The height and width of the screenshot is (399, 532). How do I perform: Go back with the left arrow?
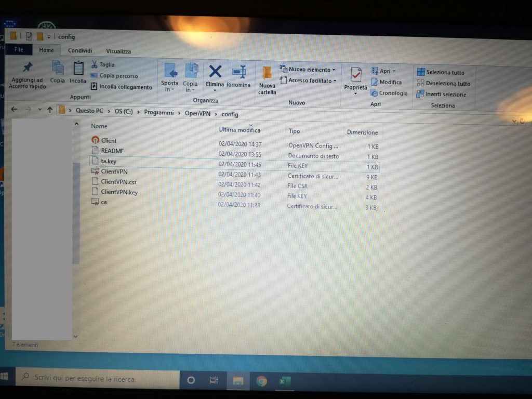point(14,109)
